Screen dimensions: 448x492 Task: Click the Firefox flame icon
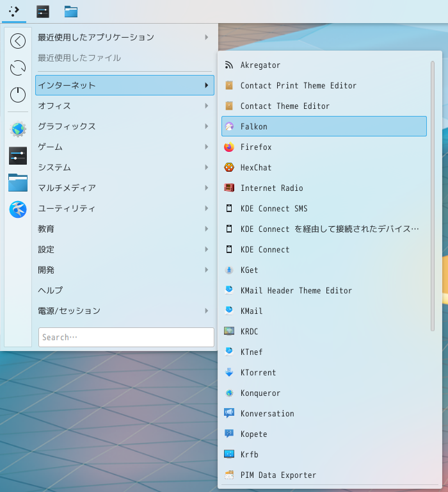pyautogui.click(x=229, y=147)
